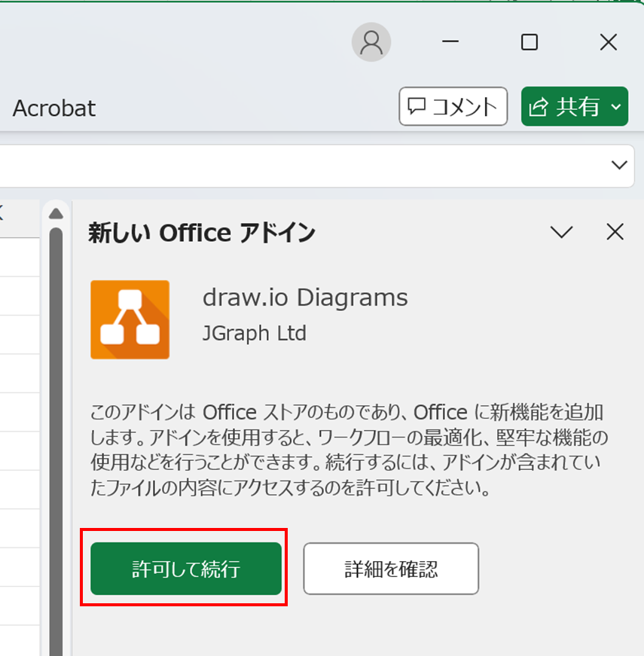Click the 詳細を確認 button
The height and width of the screenshot is (656, 644).
point(391,569)
